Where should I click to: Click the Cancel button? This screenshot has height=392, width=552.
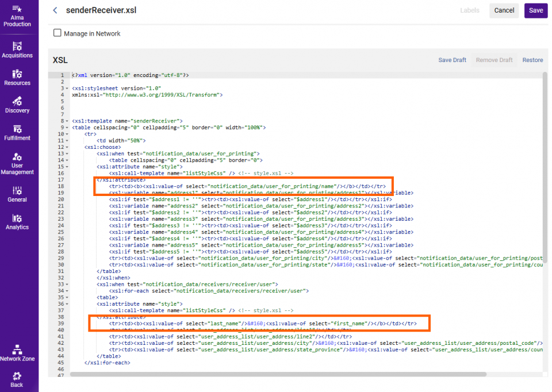click(504, 10)
